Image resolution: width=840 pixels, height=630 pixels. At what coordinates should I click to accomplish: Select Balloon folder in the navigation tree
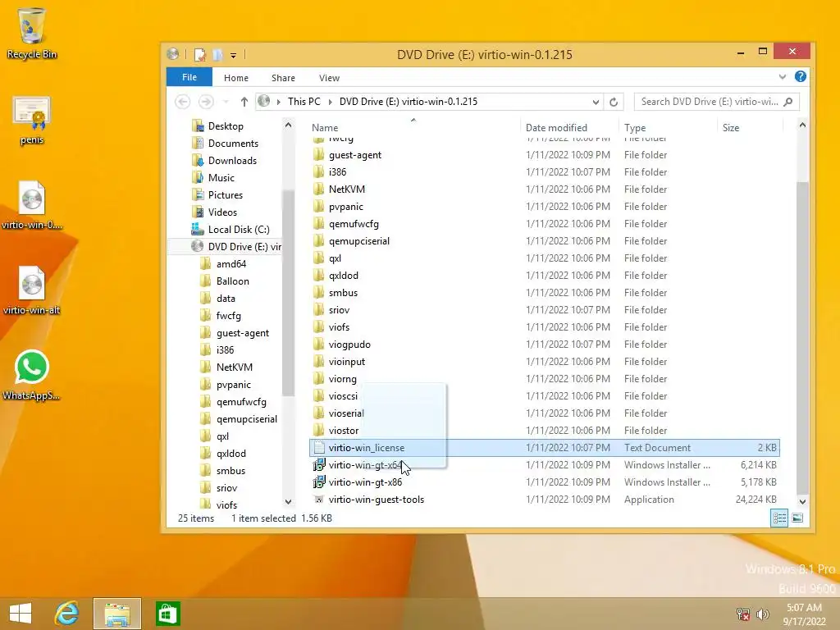(232, 281)
